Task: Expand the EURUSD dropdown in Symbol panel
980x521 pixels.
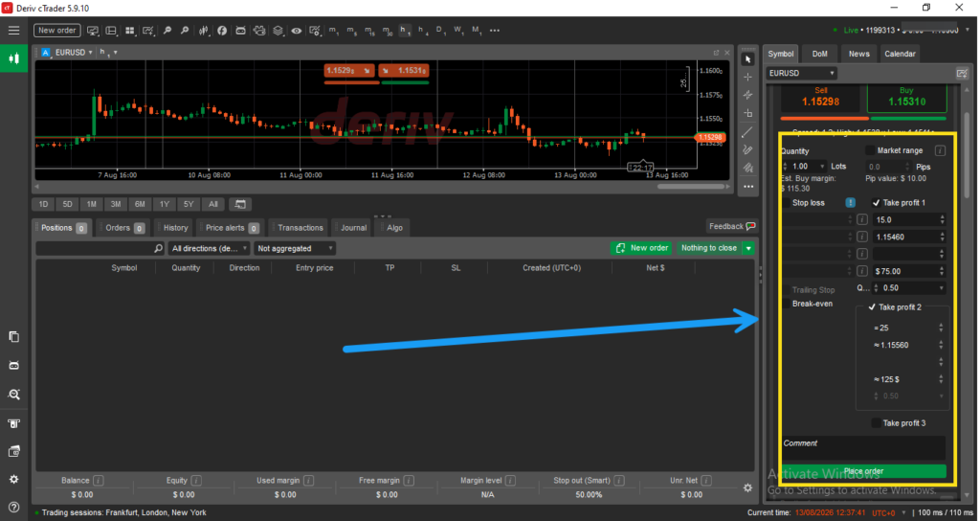Action: point(802,73)
